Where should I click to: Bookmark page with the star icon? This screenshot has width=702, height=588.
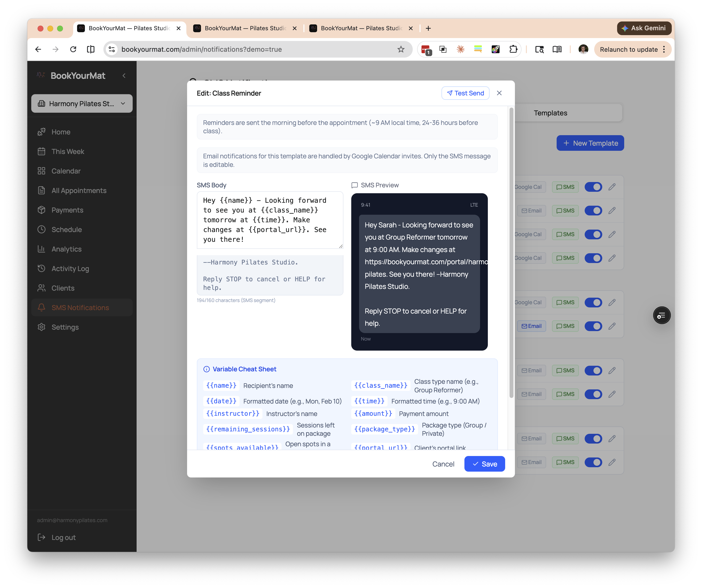401,50
